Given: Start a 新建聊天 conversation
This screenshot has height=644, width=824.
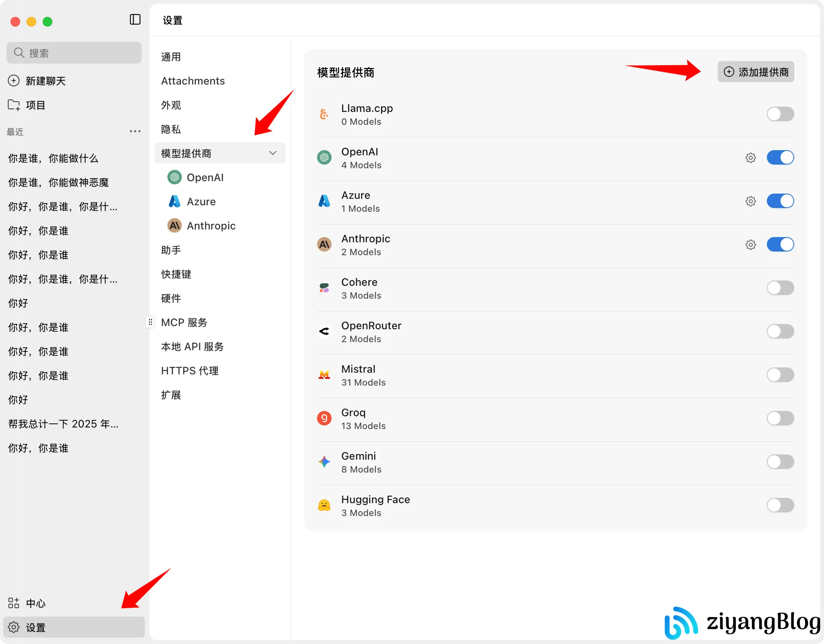Looking at the screenshot, I should (45, 80).
